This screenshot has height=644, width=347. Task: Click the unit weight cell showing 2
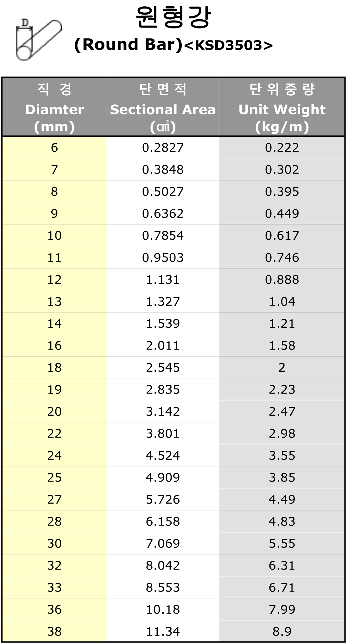282,367
